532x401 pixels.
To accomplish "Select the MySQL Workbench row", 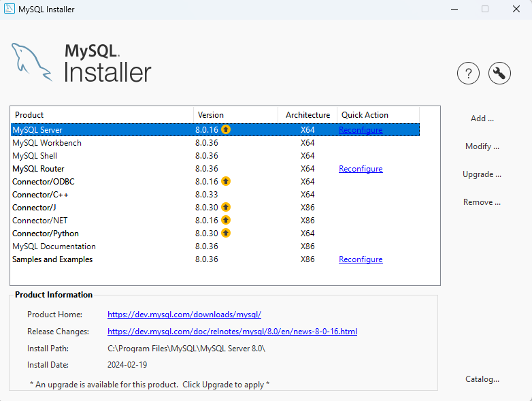I will 216,142.
